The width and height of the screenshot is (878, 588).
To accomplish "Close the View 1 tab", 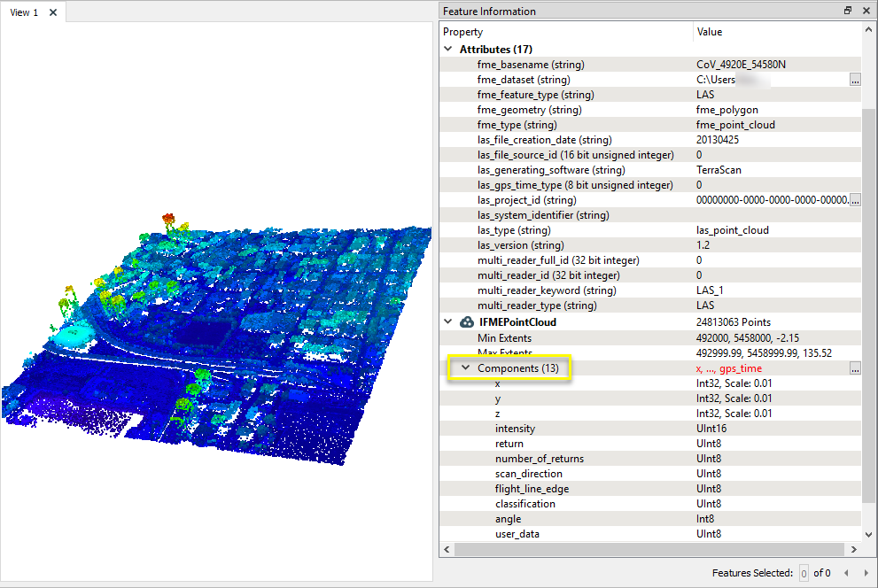I will point(52,12).
